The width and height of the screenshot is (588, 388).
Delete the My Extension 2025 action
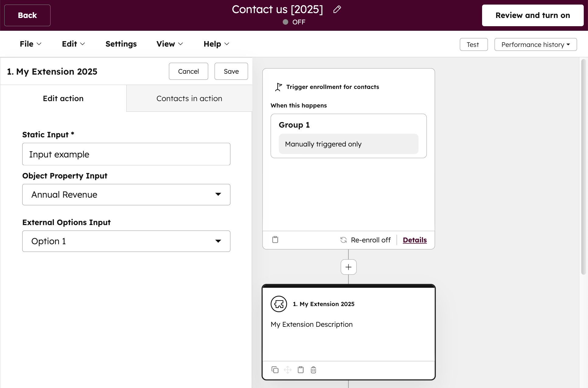pyautogui.click(x=313, y=370)
